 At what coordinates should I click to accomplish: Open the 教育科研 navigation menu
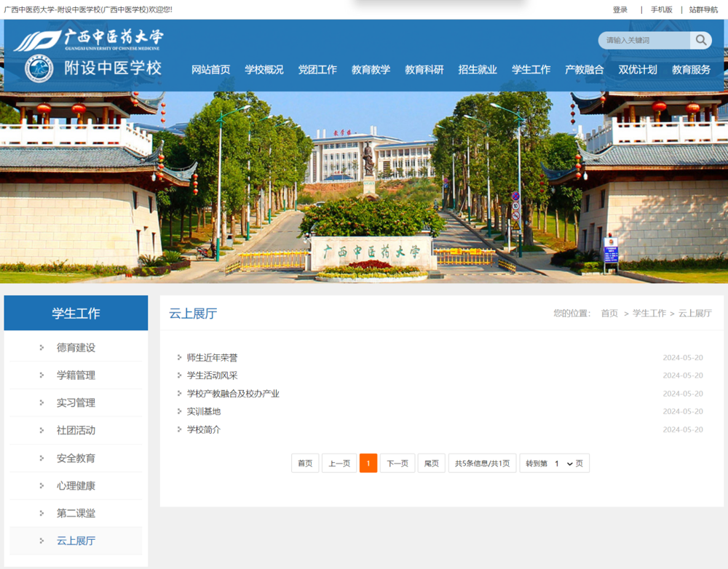click(424, 69)
